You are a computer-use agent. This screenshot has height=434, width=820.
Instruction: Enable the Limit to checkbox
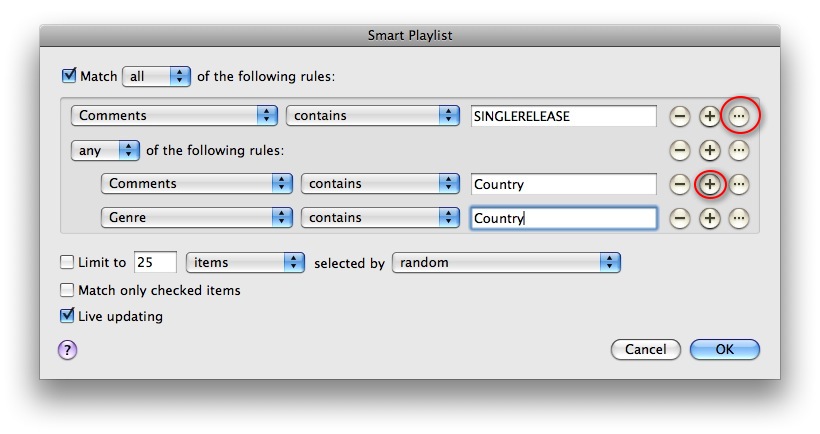67,262
